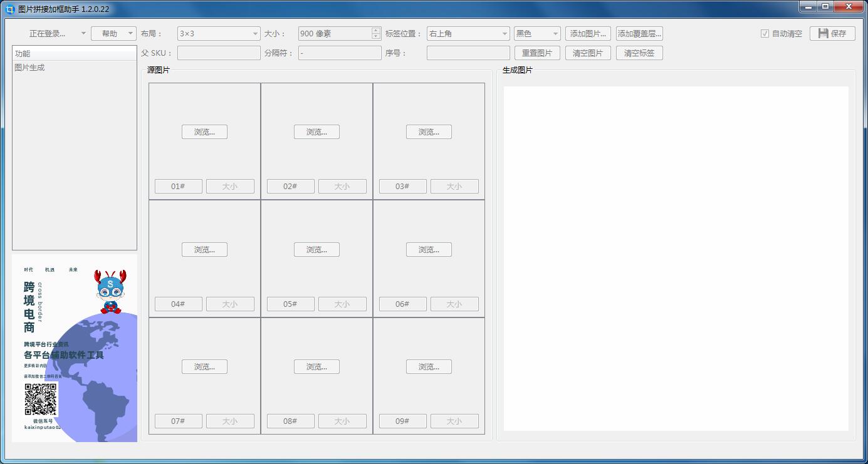Screen dimensions: 868x464
Task: Click the 添加覆盖层 button
Action: click(x=639, y=34)
